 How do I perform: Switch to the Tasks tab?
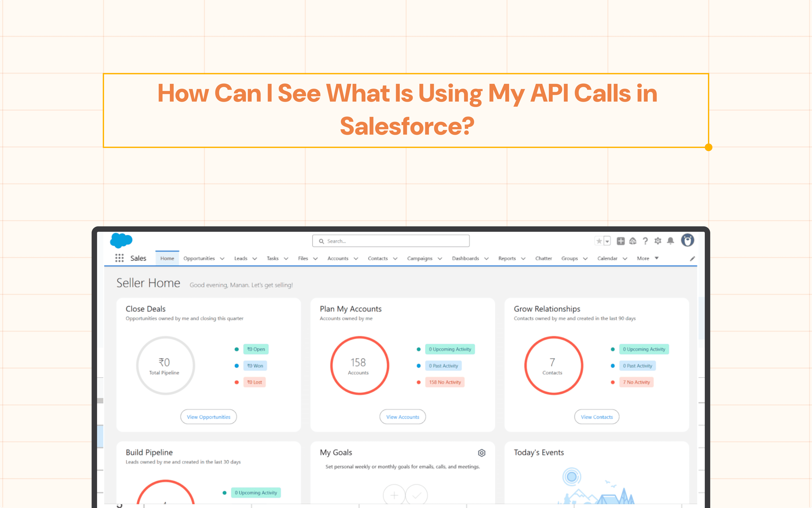[x=272, y=258]
